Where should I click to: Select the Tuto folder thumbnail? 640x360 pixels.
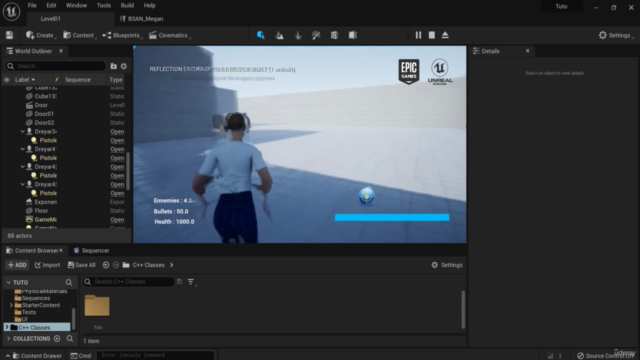pos(97,305)
